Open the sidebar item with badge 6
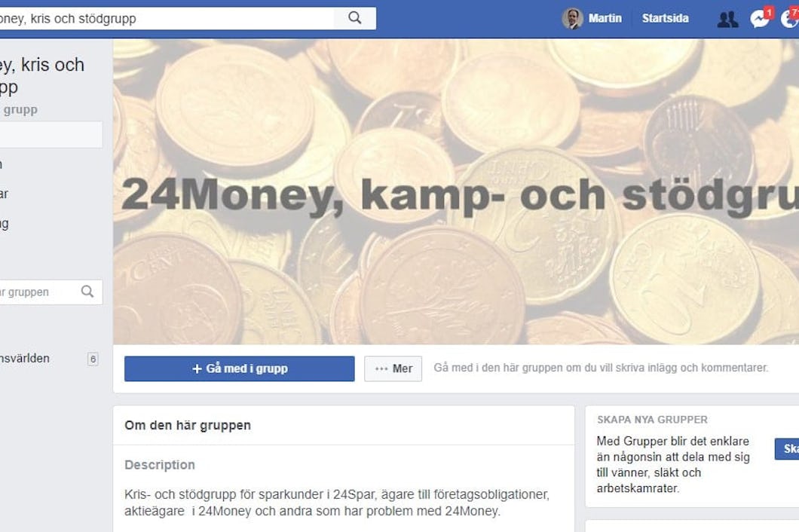This screenshot has height=532, width=799. pos(49,359)
